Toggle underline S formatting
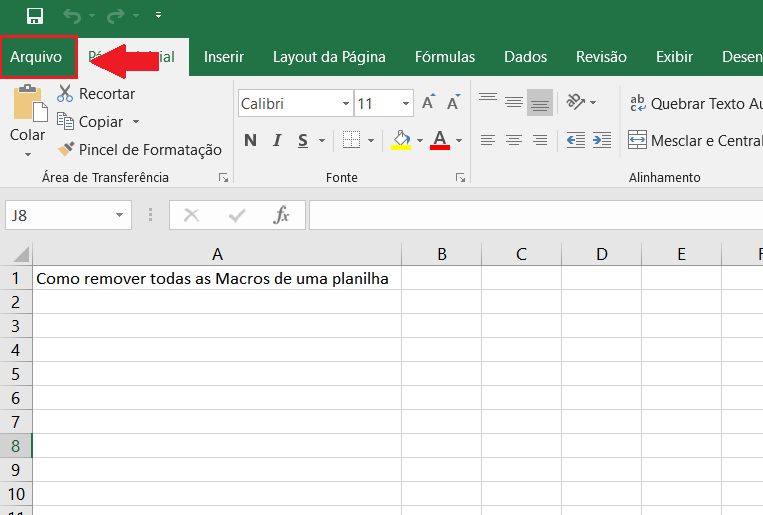The height and width of the screenshot is (515, 763). (301, 140)
